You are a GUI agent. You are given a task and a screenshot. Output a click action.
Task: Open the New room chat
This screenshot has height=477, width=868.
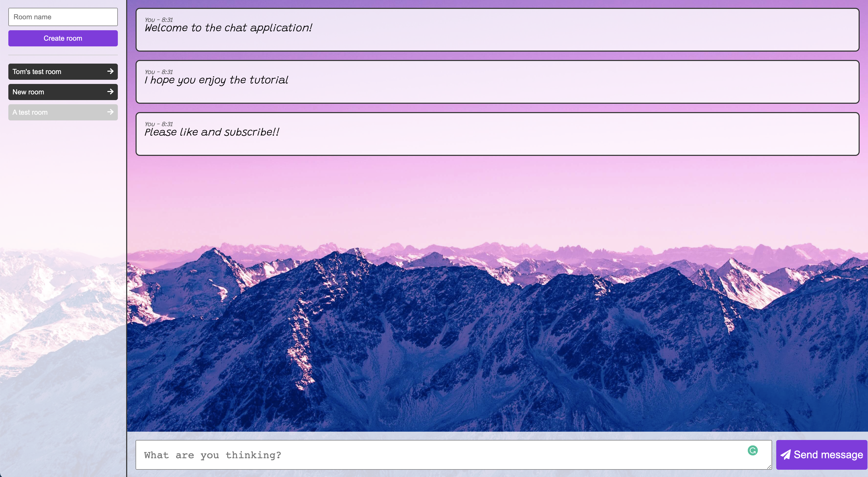click(51, 92)
